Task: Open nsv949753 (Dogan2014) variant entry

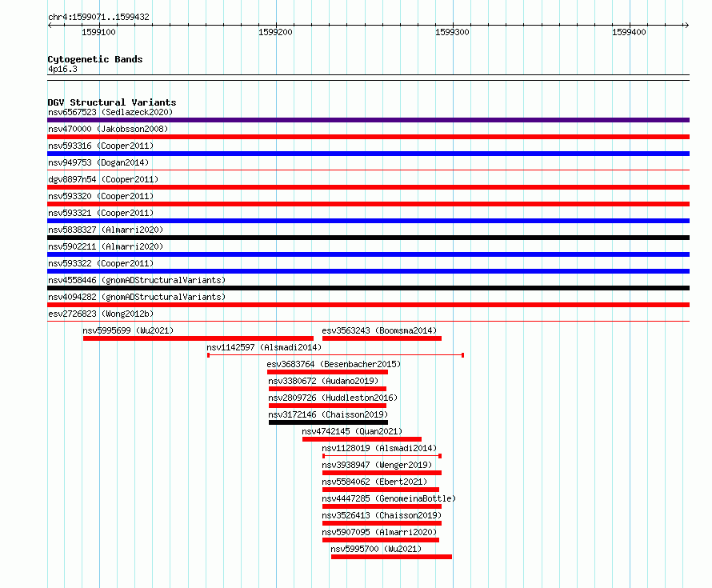Action: (x=98, y=162)
